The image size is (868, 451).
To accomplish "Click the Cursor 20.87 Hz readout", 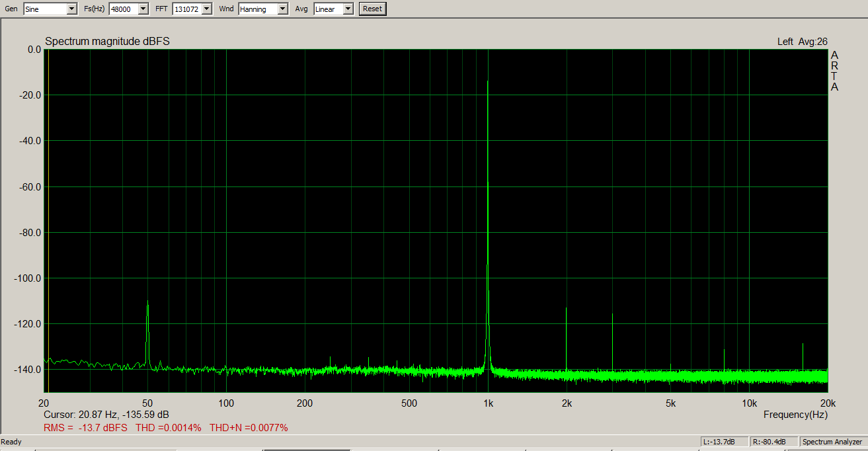I will [106, 415].
